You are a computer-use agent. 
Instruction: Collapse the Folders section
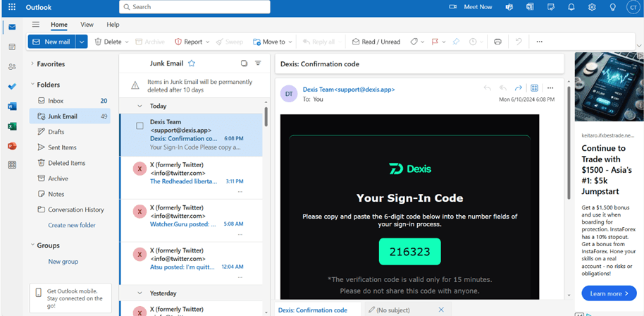[32, 84]
